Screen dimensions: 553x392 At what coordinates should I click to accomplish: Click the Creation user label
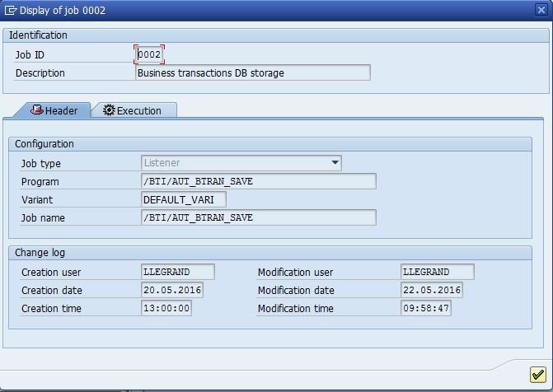click(x=51, y=272)
